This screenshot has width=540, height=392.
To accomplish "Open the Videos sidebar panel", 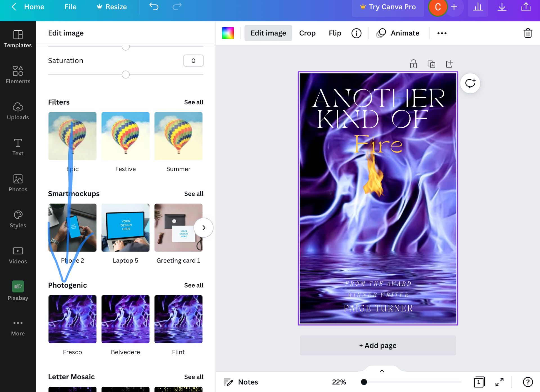I will (x=18, y=255).
